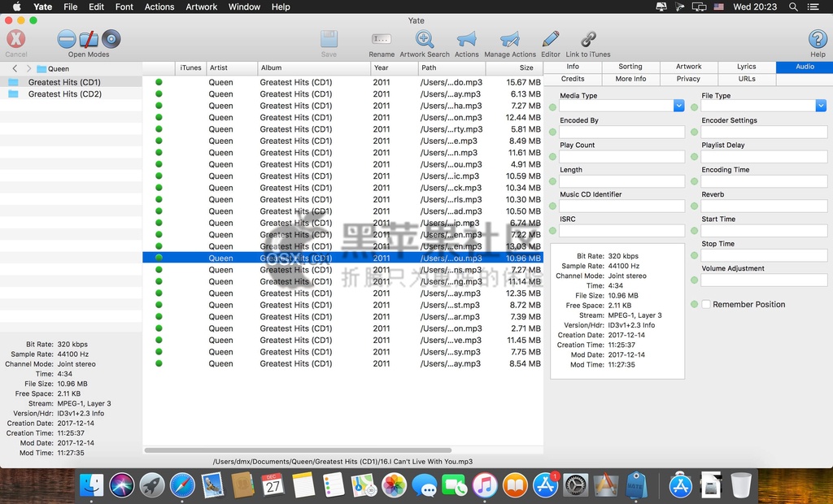833x504 pixels.
Task: Click the Rename toolbar icon
Action: point(382,39)
